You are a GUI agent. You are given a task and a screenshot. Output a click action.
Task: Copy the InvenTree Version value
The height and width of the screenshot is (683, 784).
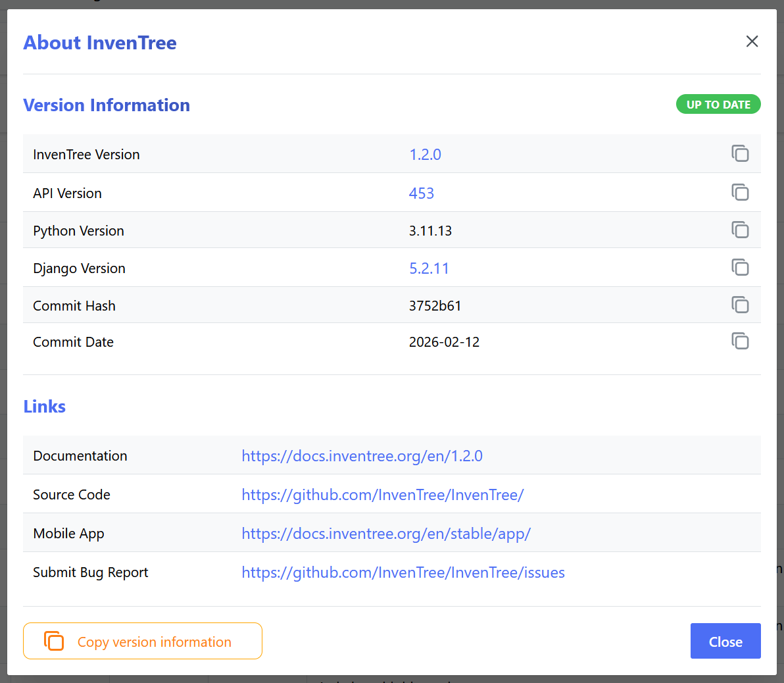point(740,154)
